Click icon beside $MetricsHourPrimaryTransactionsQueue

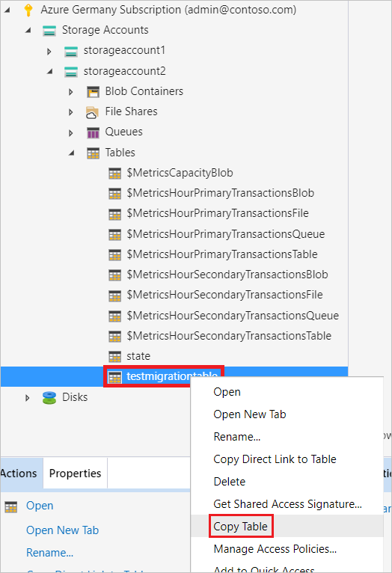114,235
